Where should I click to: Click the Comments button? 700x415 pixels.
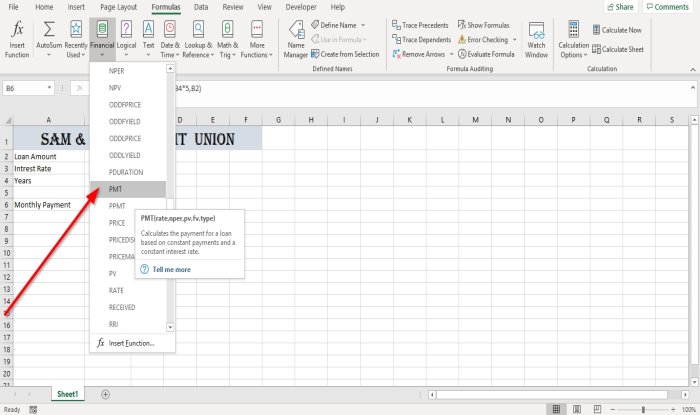[668, 7]
